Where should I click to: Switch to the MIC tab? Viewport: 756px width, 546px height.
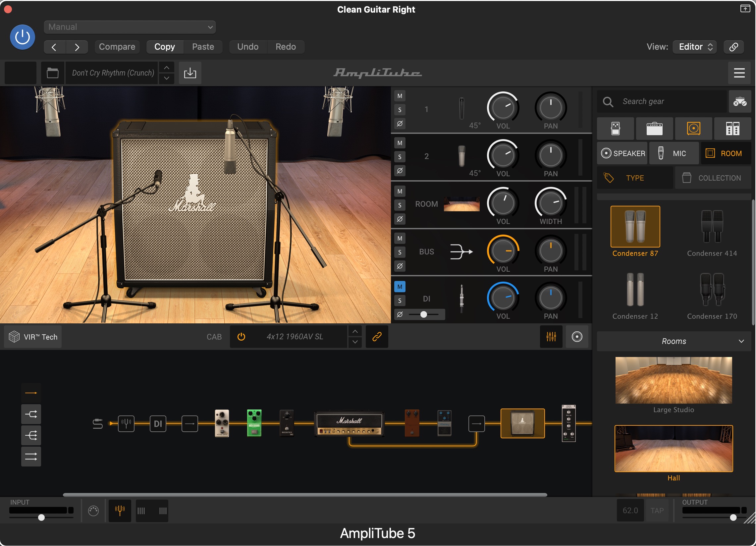(x=674, y=153)
